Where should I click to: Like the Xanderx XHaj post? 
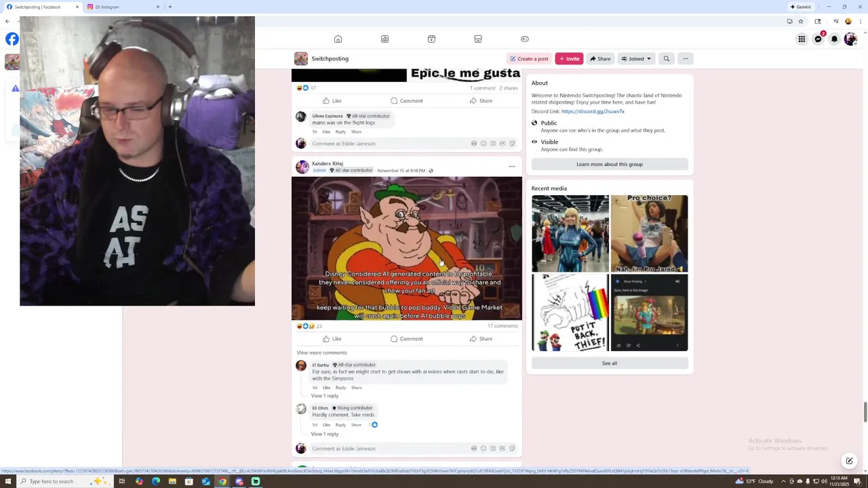coord(332,339)
